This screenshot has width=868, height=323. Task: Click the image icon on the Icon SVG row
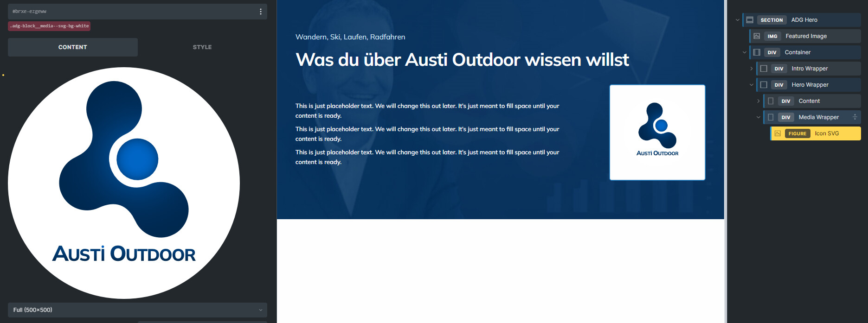tap(778, 133)
